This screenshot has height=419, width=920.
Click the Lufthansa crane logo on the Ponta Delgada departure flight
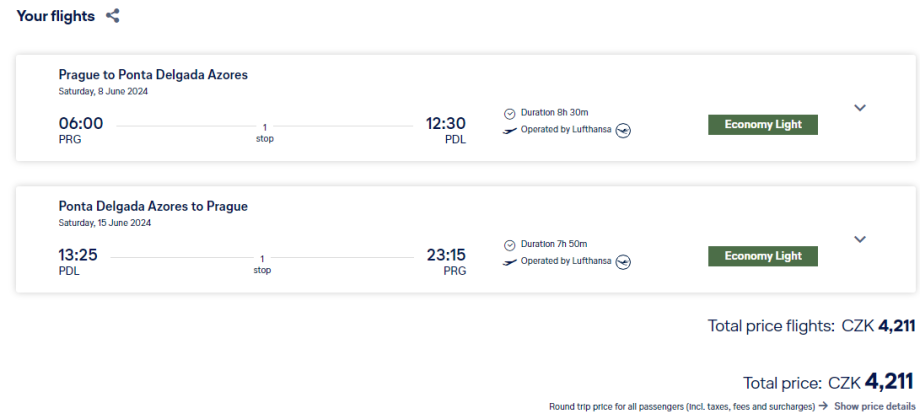coord(624,262)
